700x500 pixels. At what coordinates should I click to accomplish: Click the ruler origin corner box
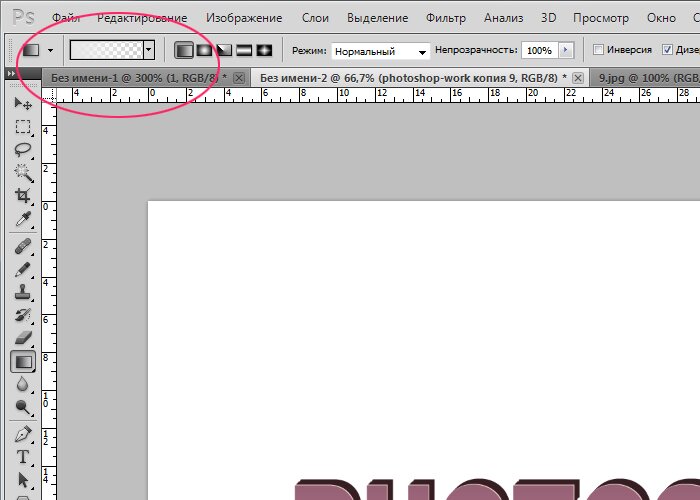[x=49, y=96]
